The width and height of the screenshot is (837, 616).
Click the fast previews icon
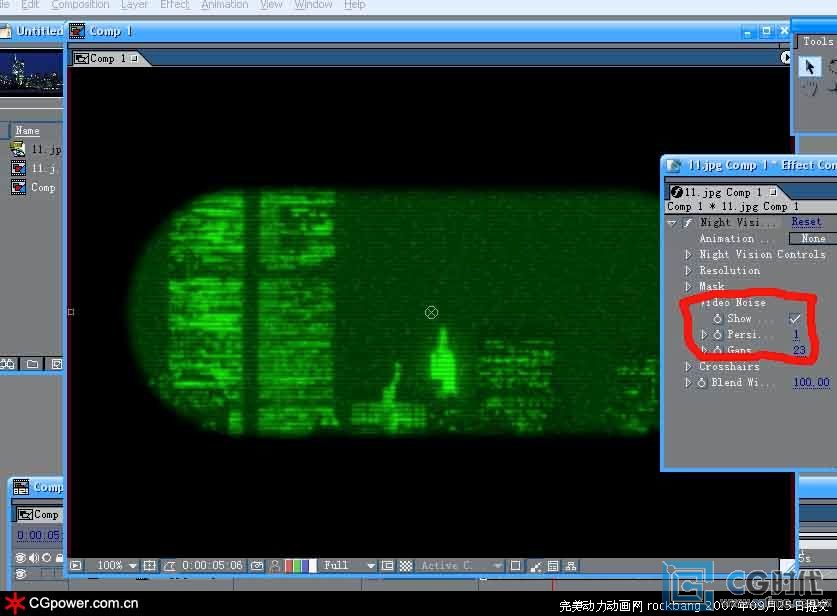pos(535,566)
